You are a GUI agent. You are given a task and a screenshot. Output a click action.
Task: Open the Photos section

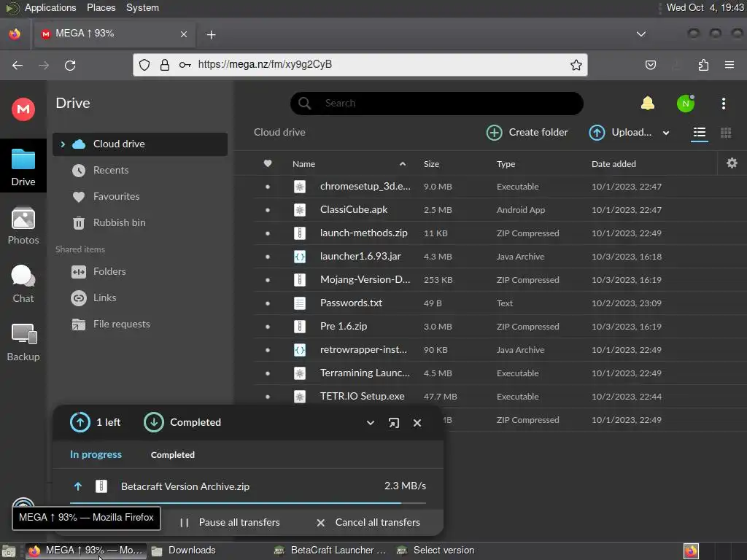[x=23, y=226]
